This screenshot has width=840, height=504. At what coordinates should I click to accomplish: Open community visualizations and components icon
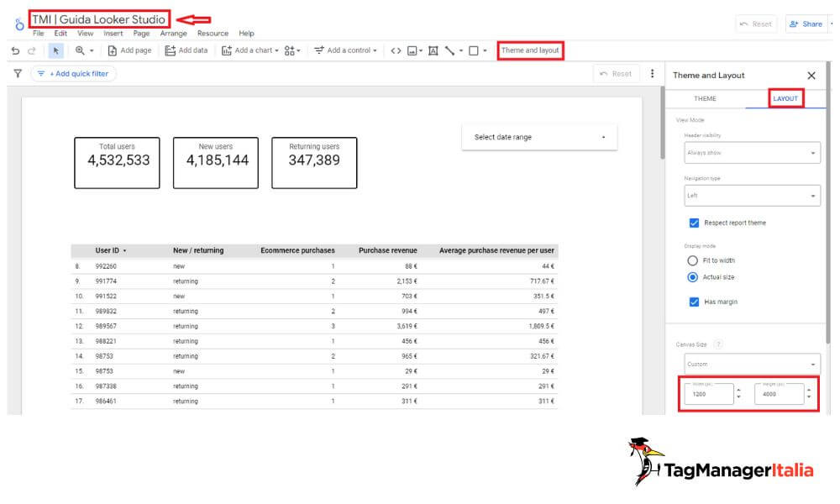(292, 50)
